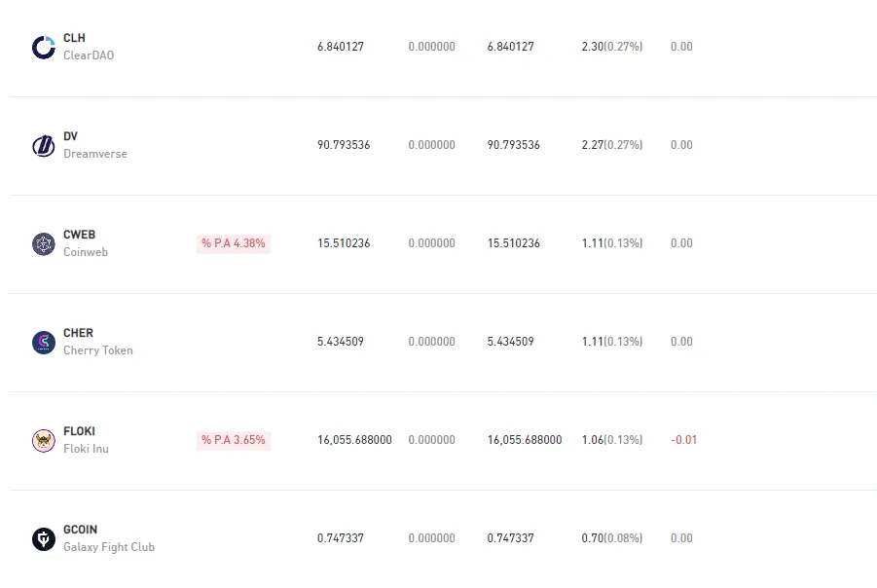The image size is (877, 588).
Task: Open the FLOKI 3.65% P.A badge
Action: point(234,440)
